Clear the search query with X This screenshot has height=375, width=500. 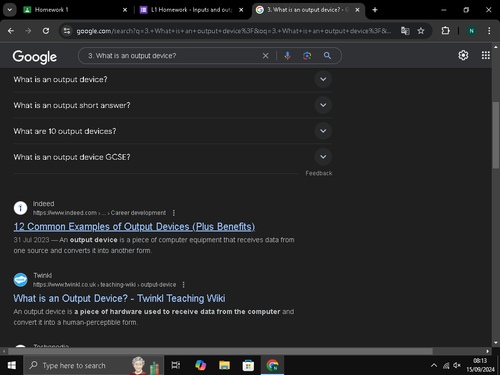point(265,56)
